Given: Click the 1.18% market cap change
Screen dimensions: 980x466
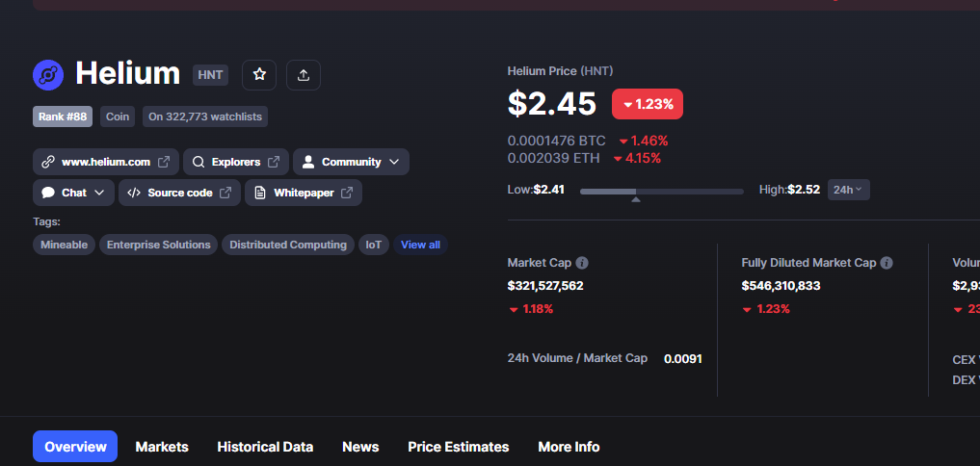Looking at the screenshot, I should point(531,309).
